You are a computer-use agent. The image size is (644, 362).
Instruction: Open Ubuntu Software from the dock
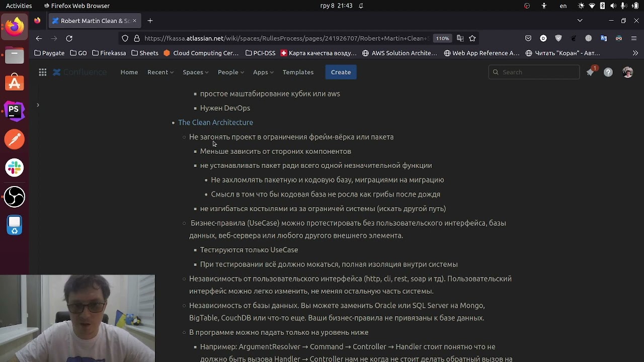click(15, 82)
